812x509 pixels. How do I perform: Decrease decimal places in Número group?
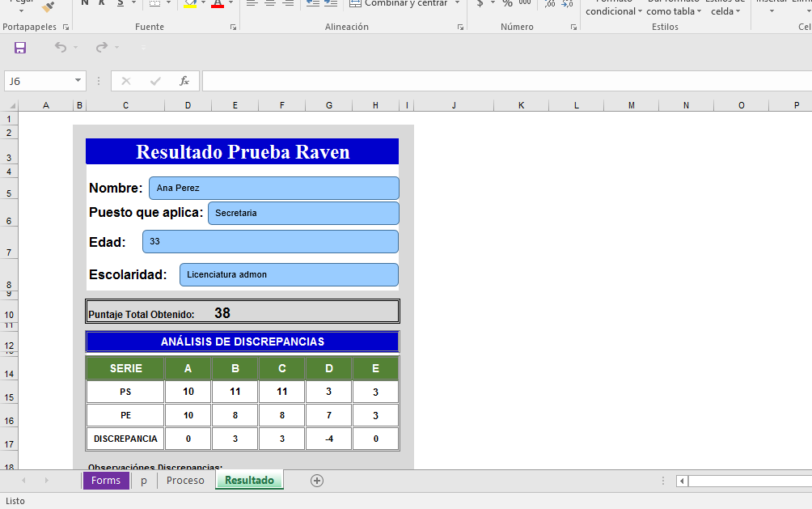(x=567, y=3)
